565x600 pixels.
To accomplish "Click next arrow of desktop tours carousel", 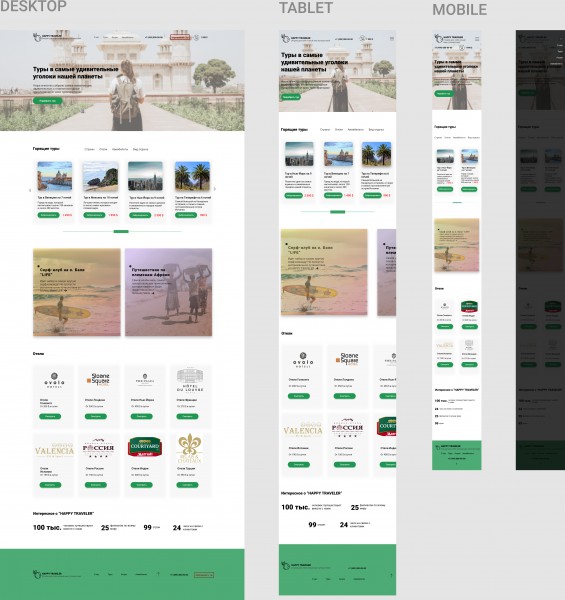I will point(215,189).
